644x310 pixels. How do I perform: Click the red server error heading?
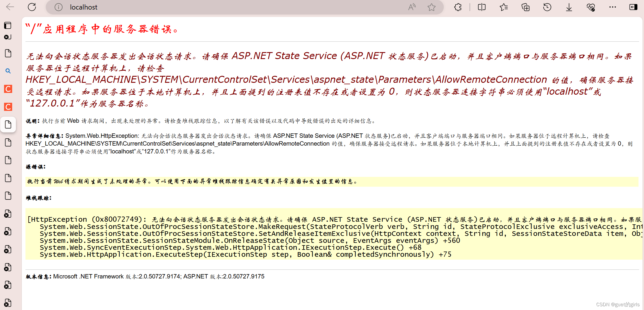point(102,29)
